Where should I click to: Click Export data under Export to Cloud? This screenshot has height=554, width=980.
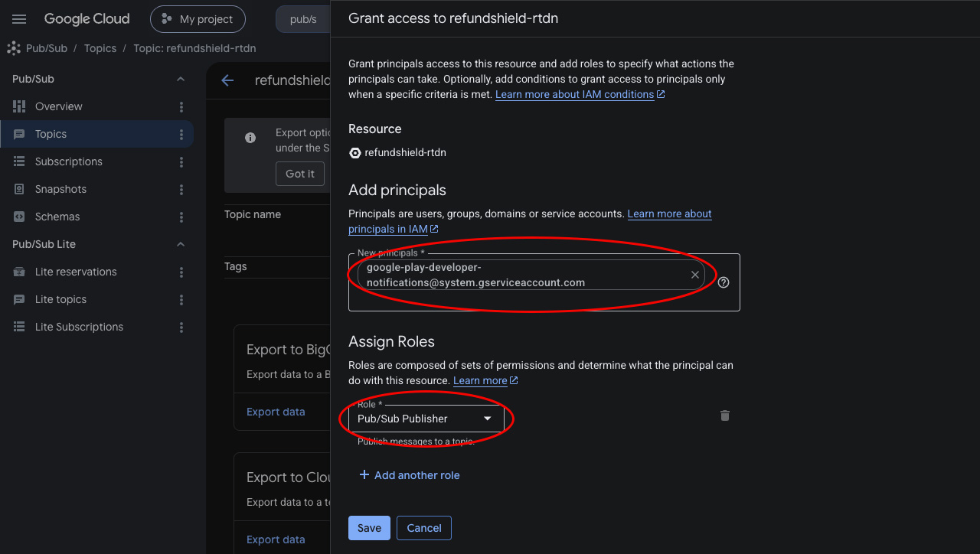(x=276, y=539)
